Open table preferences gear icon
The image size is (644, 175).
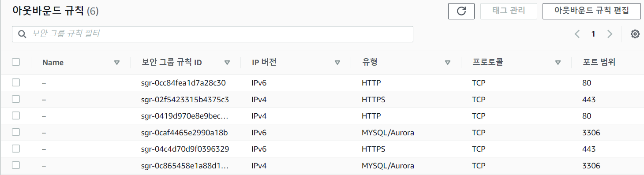point(635,34)
